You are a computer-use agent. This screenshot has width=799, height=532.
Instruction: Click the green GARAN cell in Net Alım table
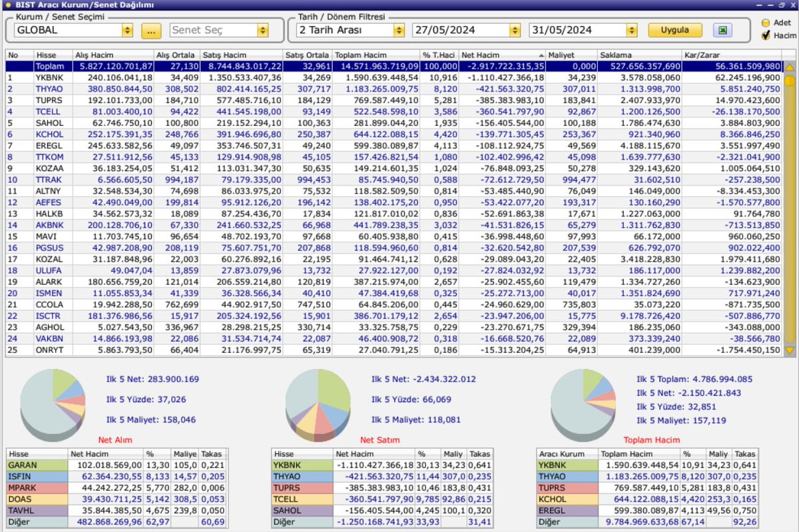click(x=37, y=465)
